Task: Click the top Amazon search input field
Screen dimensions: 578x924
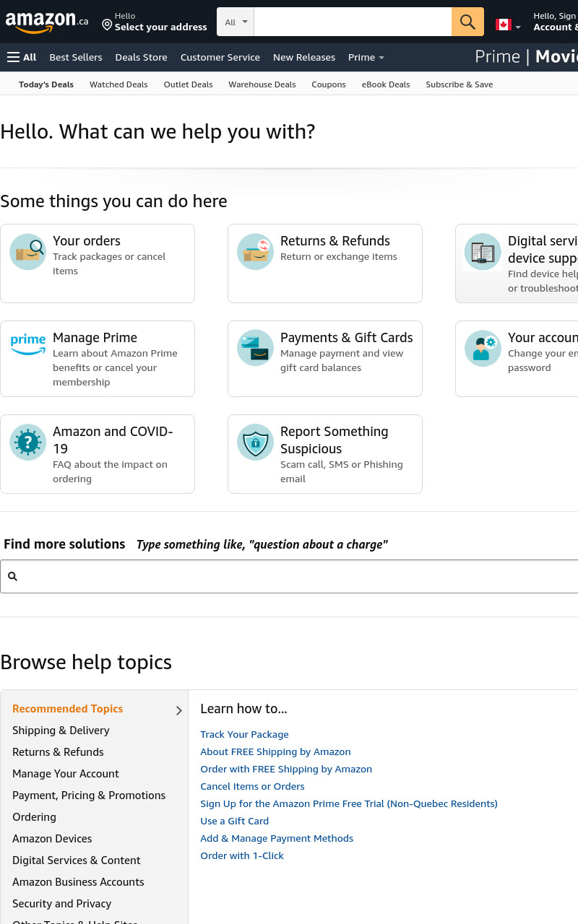Action: pyautogui.click(x=353, y=22)
